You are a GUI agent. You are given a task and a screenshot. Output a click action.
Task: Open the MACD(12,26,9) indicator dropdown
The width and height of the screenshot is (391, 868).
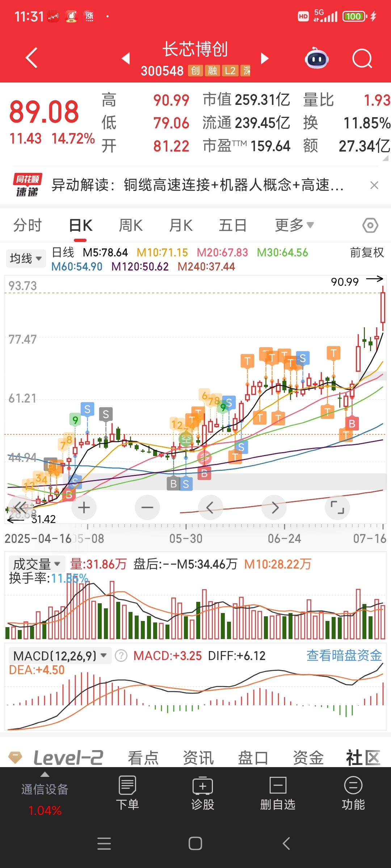point(60,656)
